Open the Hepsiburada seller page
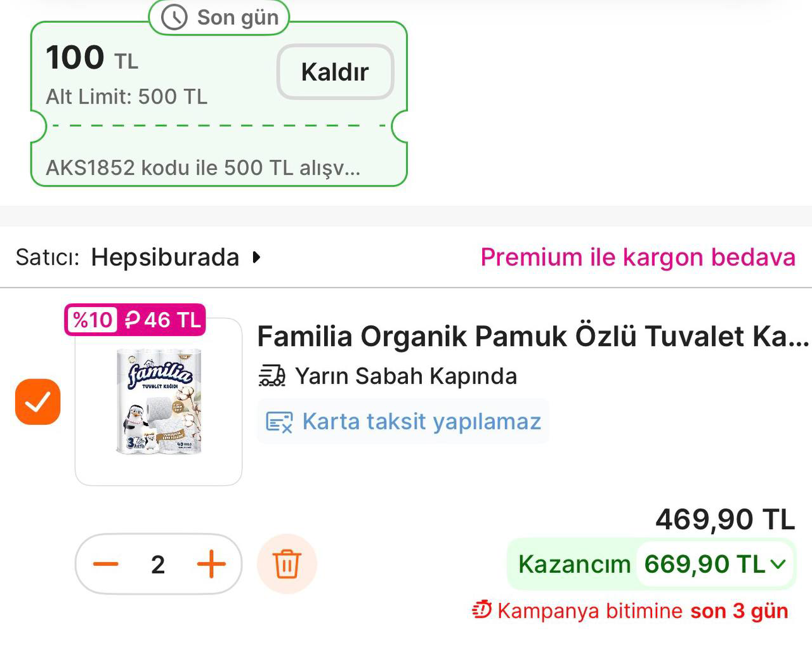 click(x=165, y=258)
